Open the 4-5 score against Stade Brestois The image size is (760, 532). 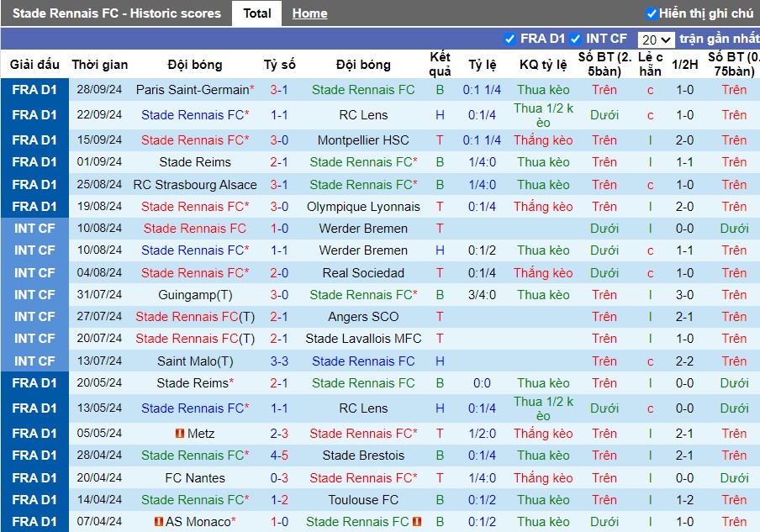[279, 456]
